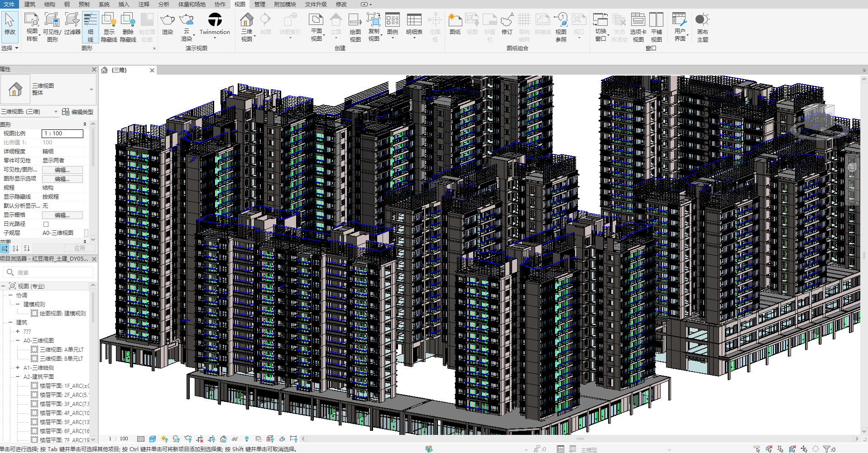Image resolution: width=868 pixels, height=453 pixels.
Task: Collapse the A2-建筑平面 tree node
Action: [x=18, y=377]
